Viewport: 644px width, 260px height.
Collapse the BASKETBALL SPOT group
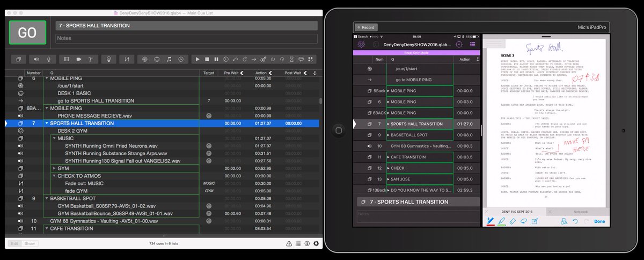(47, 198)
